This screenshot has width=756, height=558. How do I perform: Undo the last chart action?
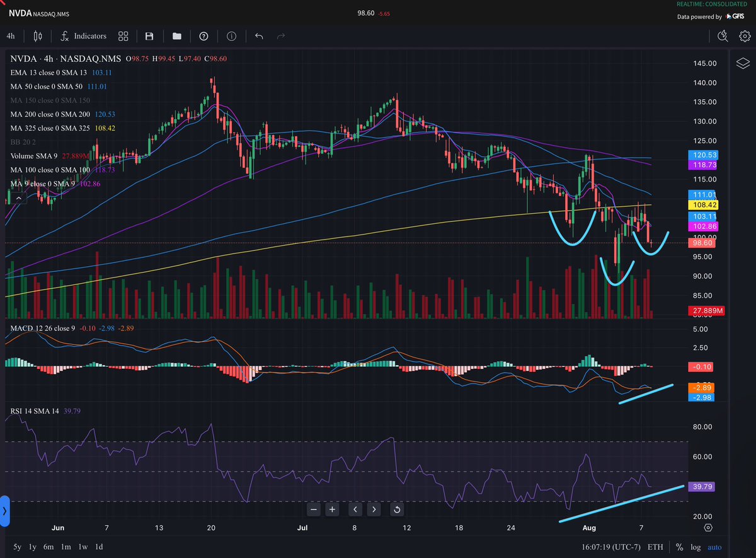259,36
